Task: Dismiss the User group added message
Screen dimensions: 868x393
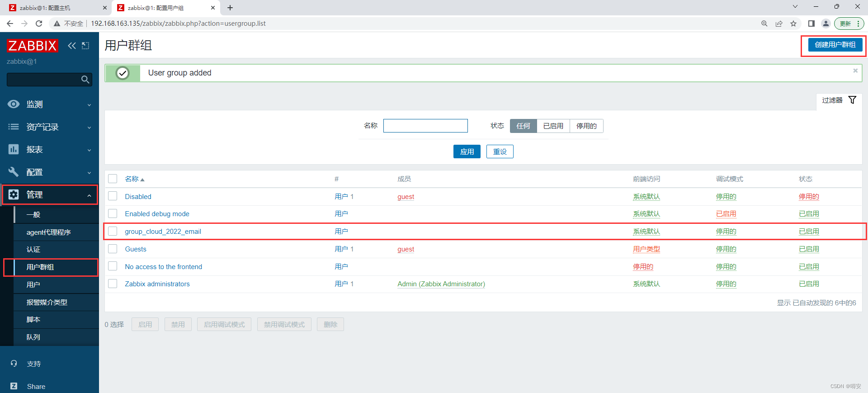Action: (855, 71)
